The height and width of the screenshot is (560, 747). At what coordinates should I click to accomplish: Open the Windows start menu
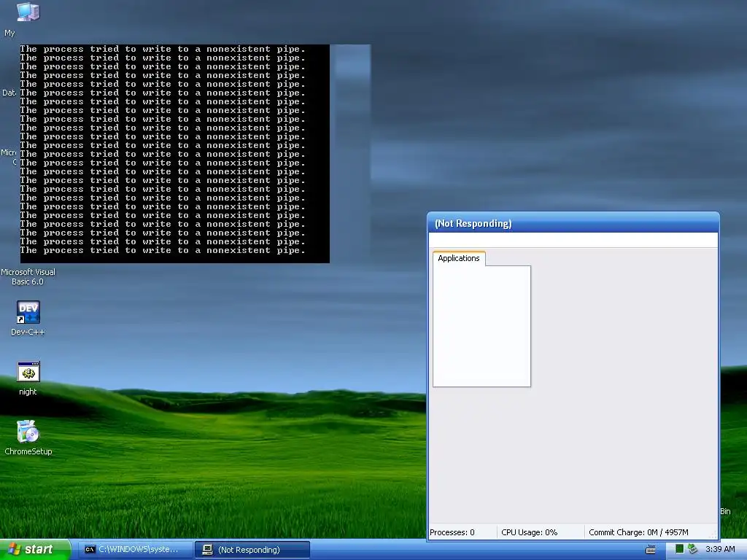coord(35,550)
